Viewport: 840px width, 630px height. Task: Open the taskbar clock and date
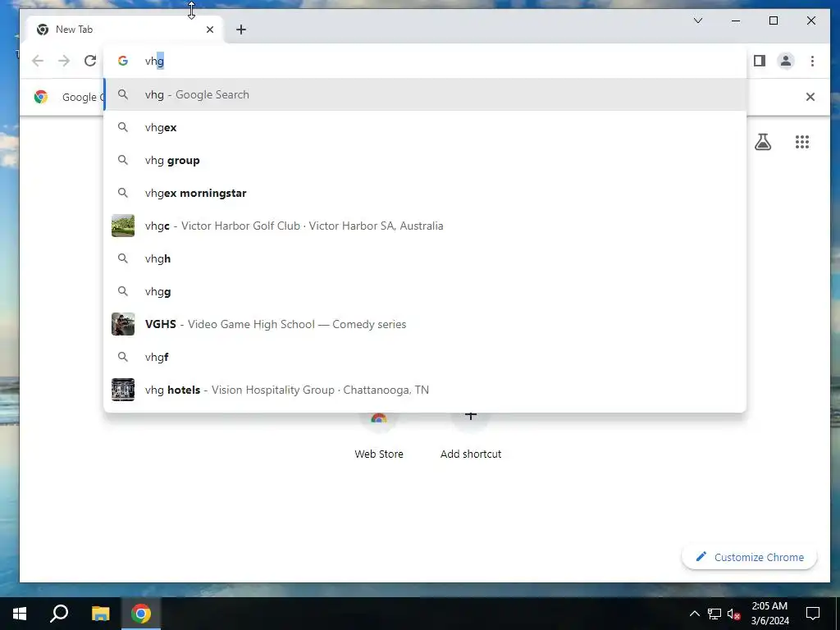[769, 614]
